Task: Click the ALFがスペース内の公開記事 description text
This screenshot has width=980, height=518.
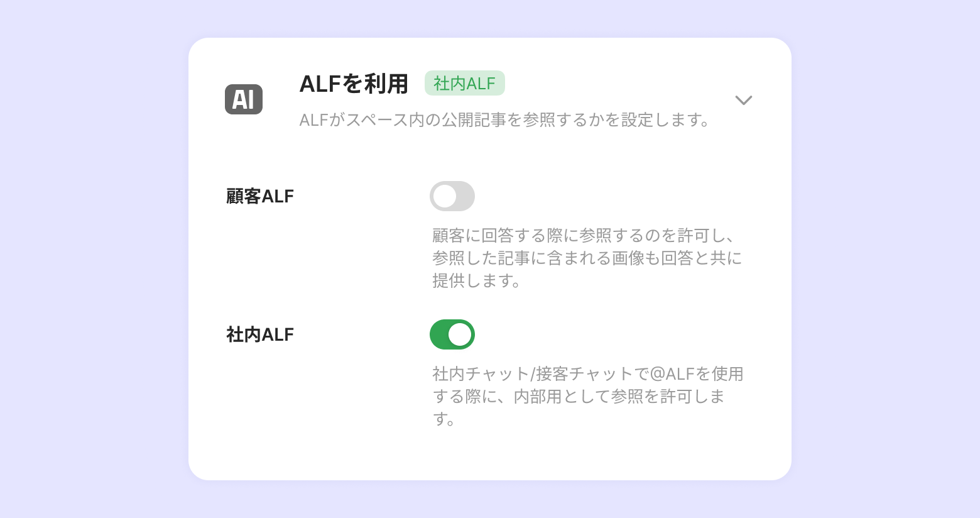Action: (x=504, y=119)
